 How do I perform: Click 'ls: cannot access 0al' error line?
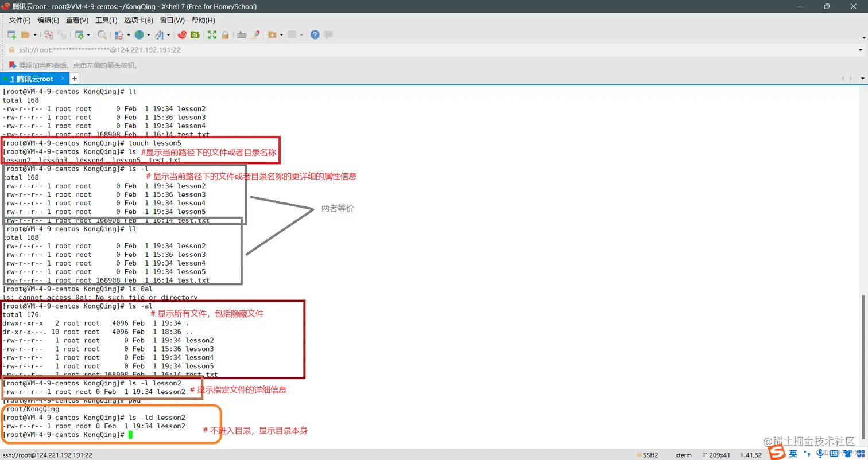click(100, 298)
